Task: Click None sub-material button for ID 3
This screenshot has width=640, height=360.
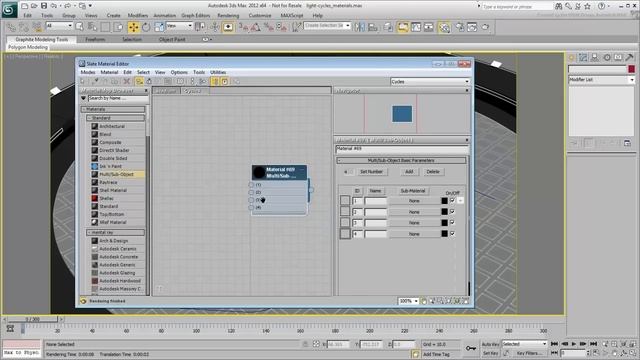Action: coord(414,223)
